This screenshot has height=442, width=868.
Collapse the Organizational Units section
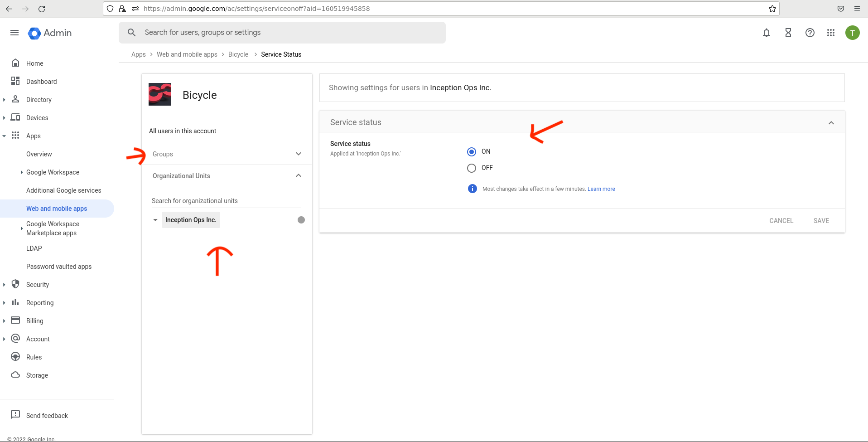[299, 175]
